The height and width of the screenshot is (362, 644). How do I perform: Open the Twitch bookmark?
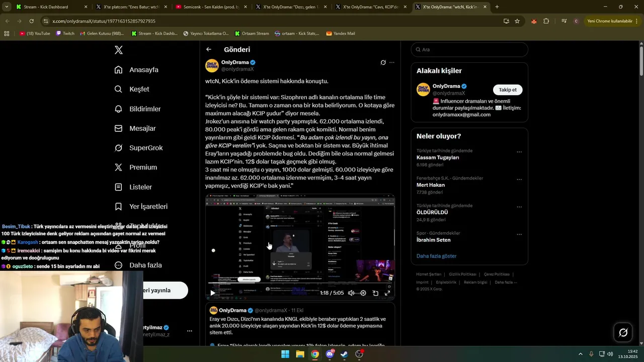[x=65, y=34]
